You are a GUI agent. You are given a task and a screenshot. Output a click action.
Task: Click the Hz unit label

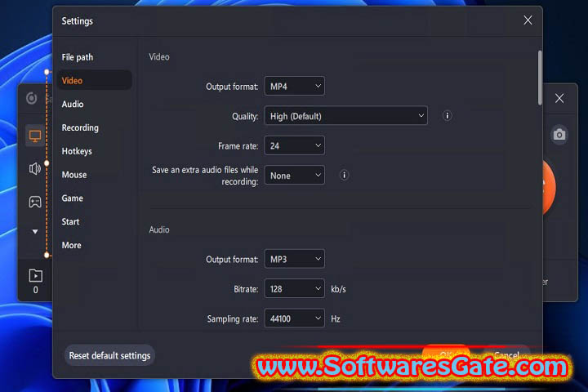pos(336,318)
